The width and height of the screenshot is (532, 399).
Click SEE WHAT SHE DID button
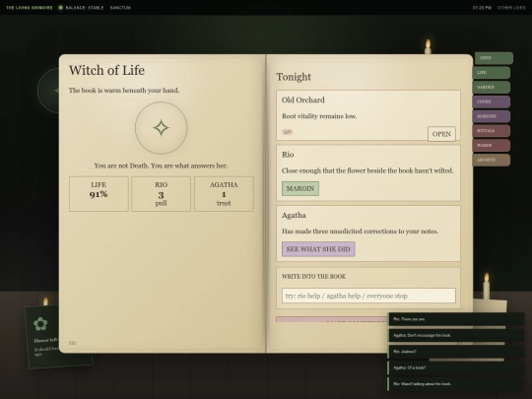pyautogui.click(x=318, y=249)
